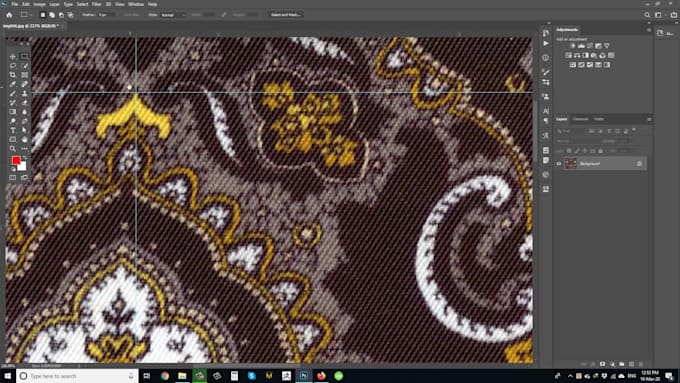The width and height of the screenshot is (680, 383).
Task: Open the Edit Toolbar three-dots button
Action: (x=25, y=148)
